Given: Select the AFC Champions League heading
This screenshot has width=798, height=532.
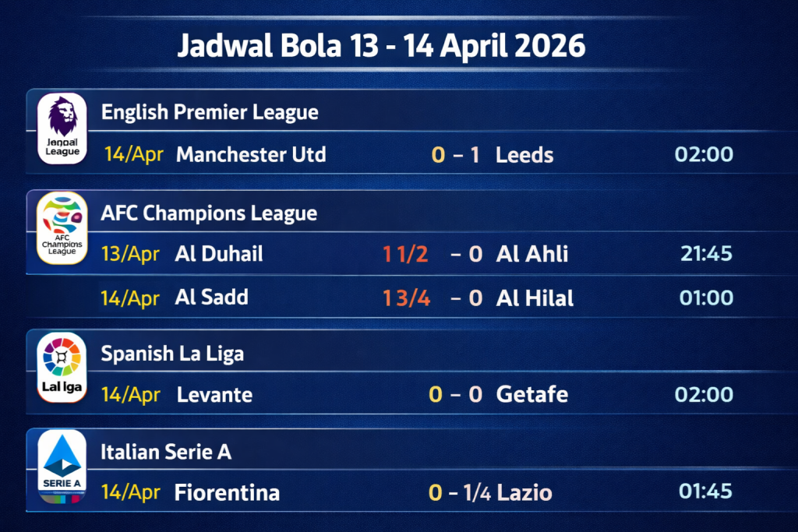Looking at the screenshot, I should click(209, 213).
